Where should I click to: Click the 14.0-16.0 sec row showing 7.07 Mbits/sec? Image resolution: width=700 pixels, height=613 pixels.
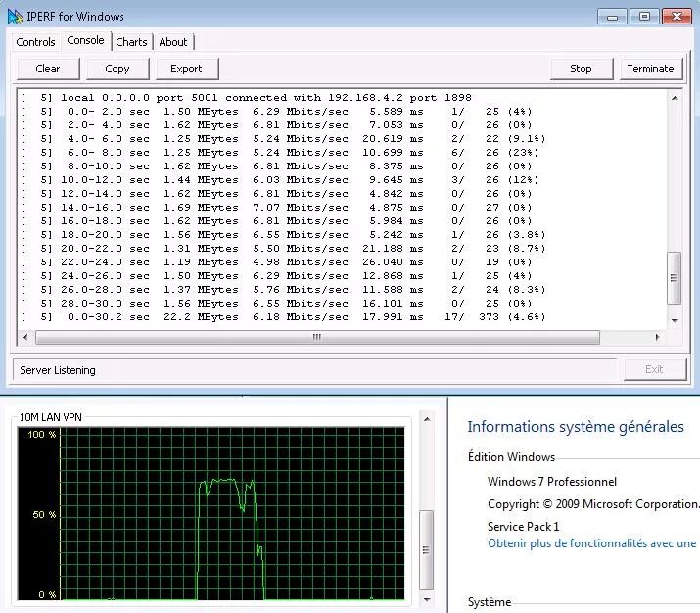coord(277,208)
